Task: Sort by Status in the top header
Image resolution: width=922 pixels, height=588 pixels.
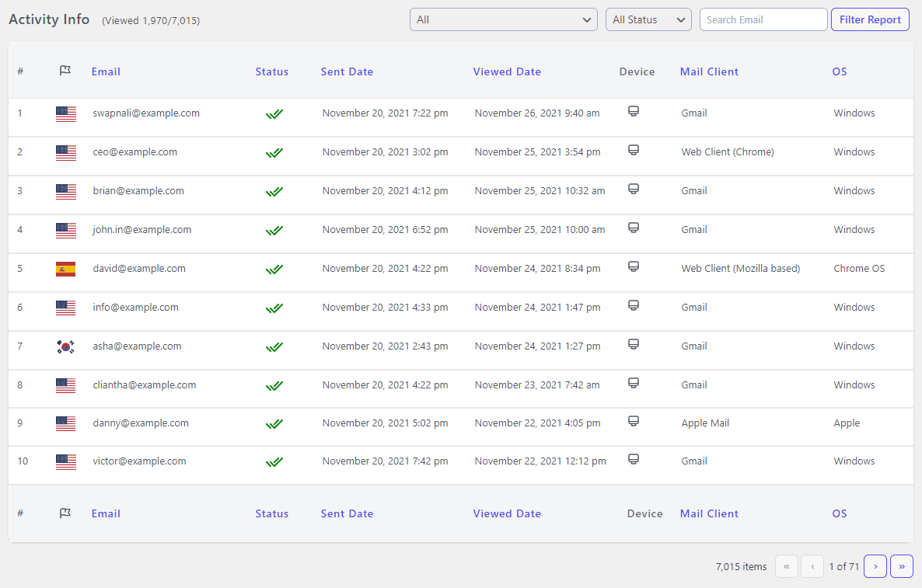Action: click(x=271, y=71)
